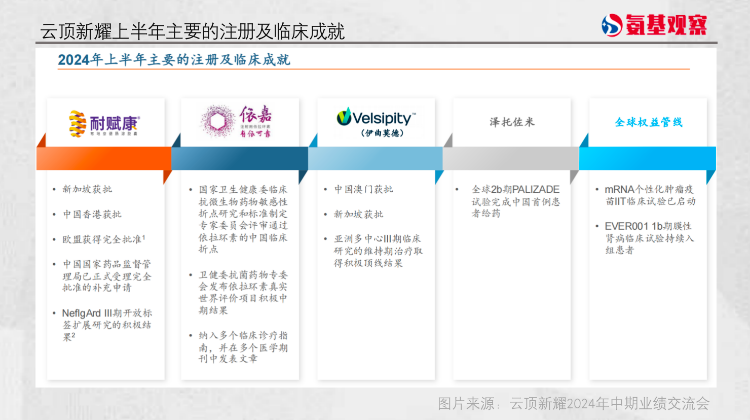The image size is (750, 420).
Task: Click the slide title 云顶新耀上半年主要的注册及临床成就
Action: (x=192, y=31)
